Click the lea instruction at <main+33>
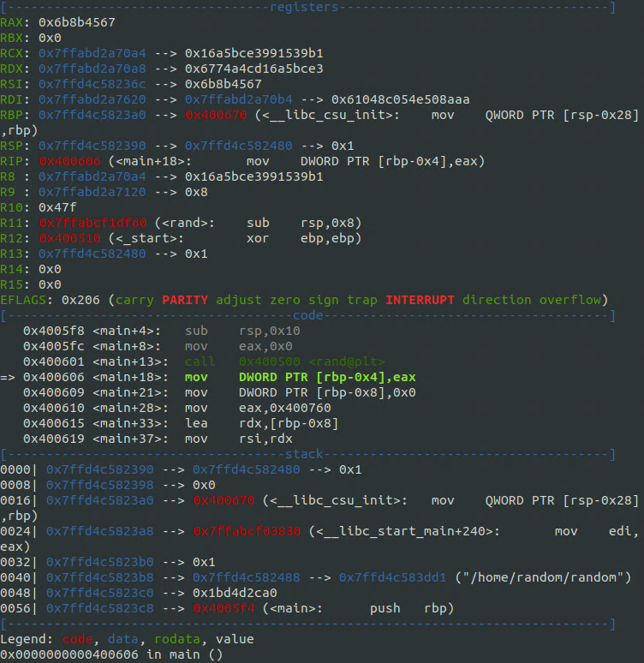 [181, 423]
